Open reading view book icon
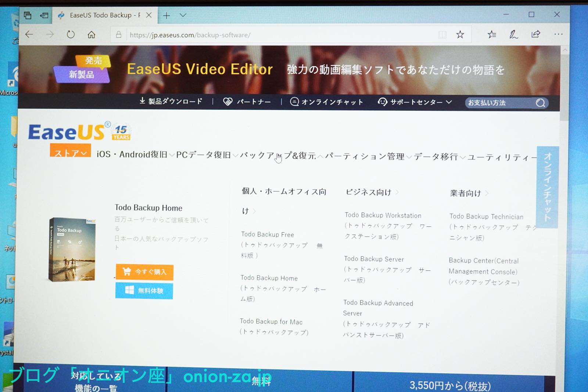The width and height of the screenshot is (588, 392). pyautogui.click(x=442, y=35)
